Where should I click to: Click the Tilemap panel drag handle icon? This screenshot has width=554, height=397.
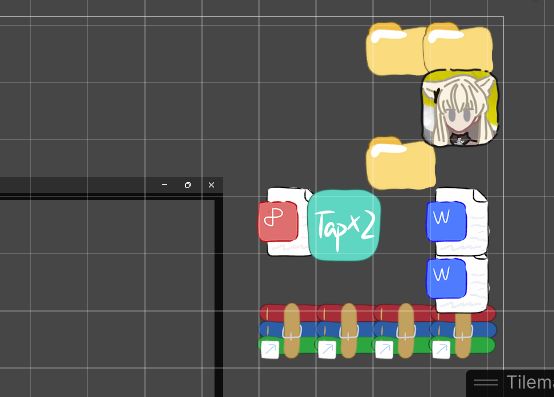pos(486,383)
